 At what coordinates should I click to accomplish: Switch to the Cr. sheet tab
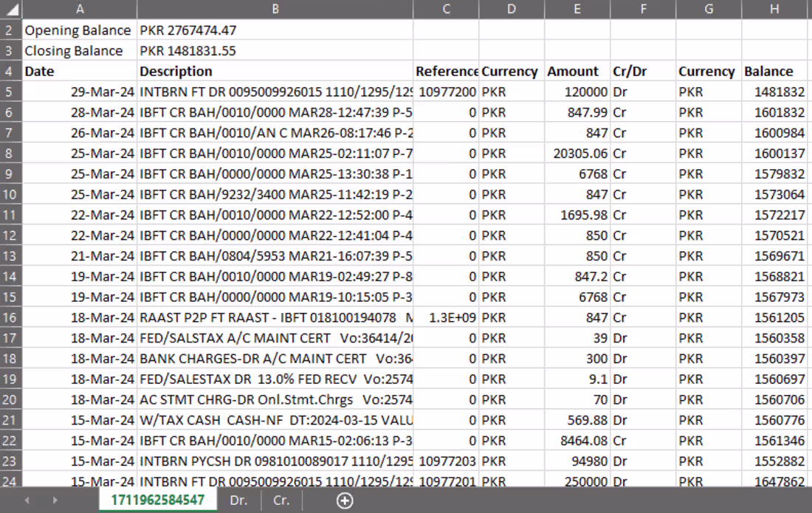(x=283, y=500)
